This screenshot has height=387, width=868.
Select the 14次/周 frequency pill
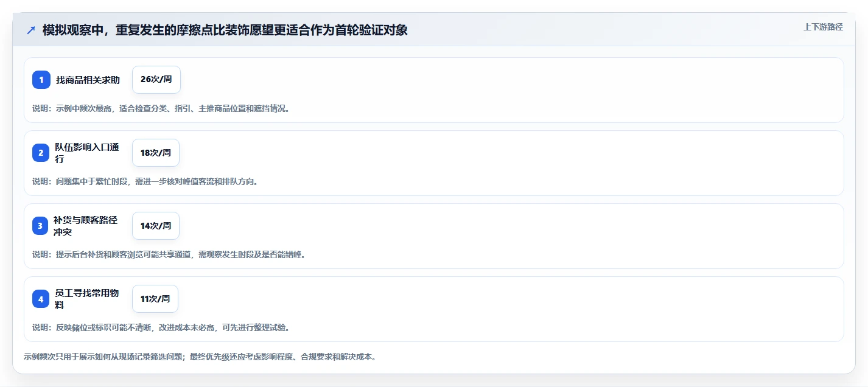pyautogui.click(x=156, y=226)
